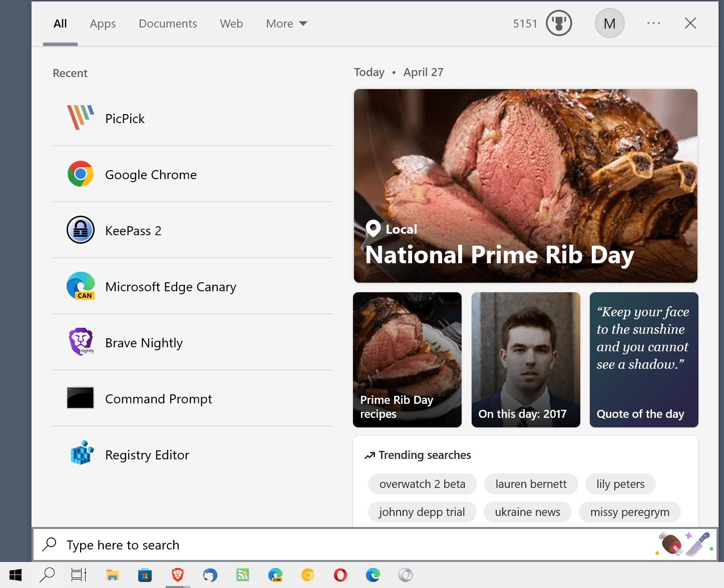Screen dimensions: 724x588
Task: Open PicPick from the Recent list
Action: point(192,118)
